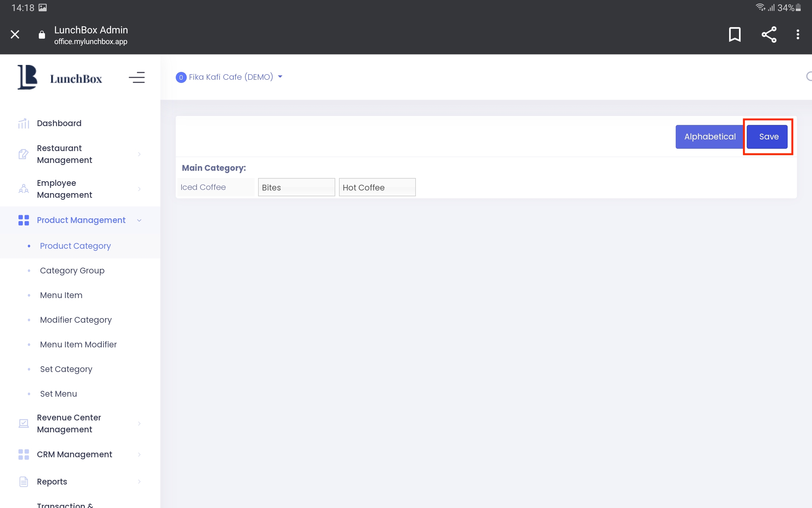Click the Save button

click(768, 137)
